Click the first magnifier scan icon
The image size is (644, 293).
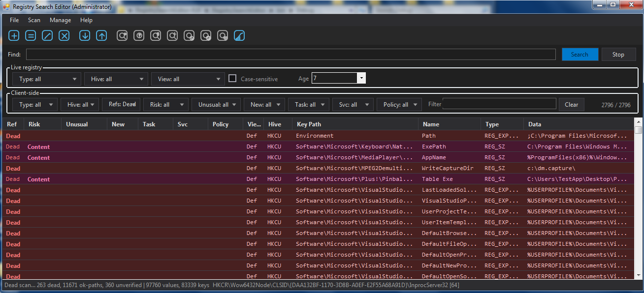(122, 35)
